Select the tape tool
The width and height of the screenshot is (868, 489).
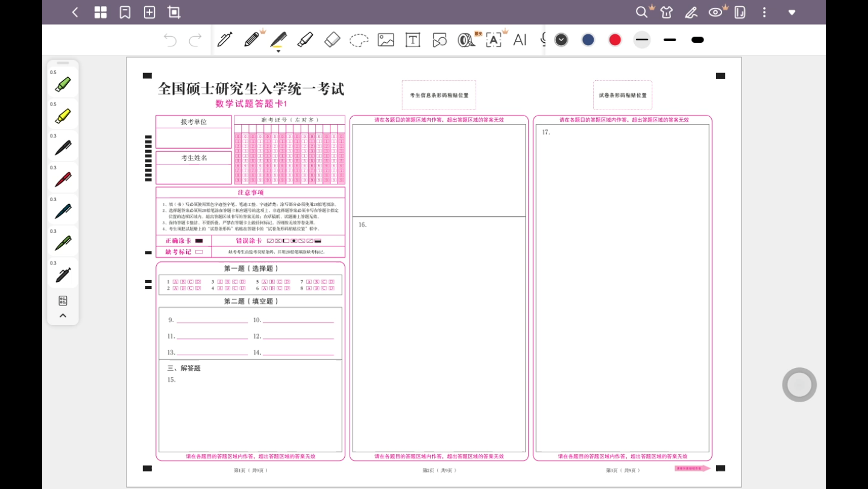[466, 40]
